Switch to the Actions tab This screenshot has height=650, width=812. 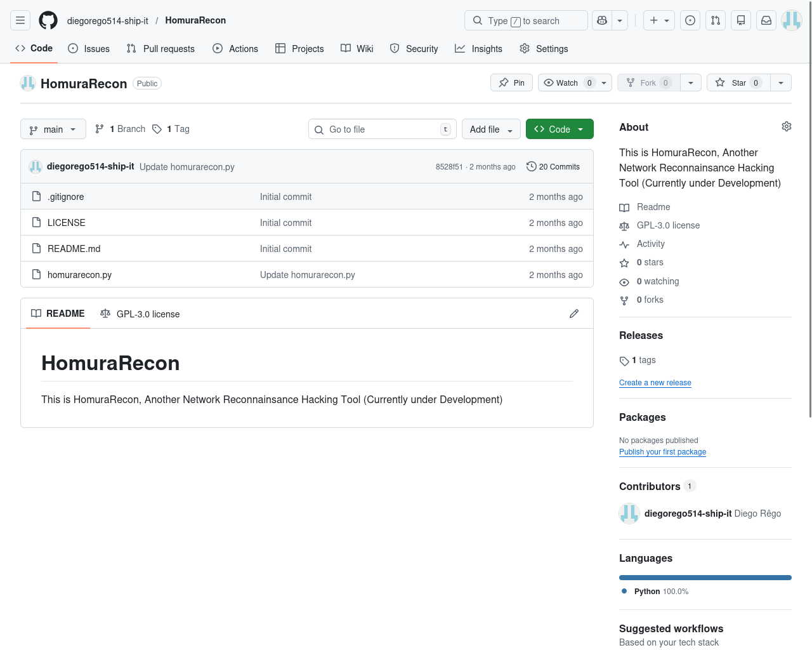click(x=235, y=49)
